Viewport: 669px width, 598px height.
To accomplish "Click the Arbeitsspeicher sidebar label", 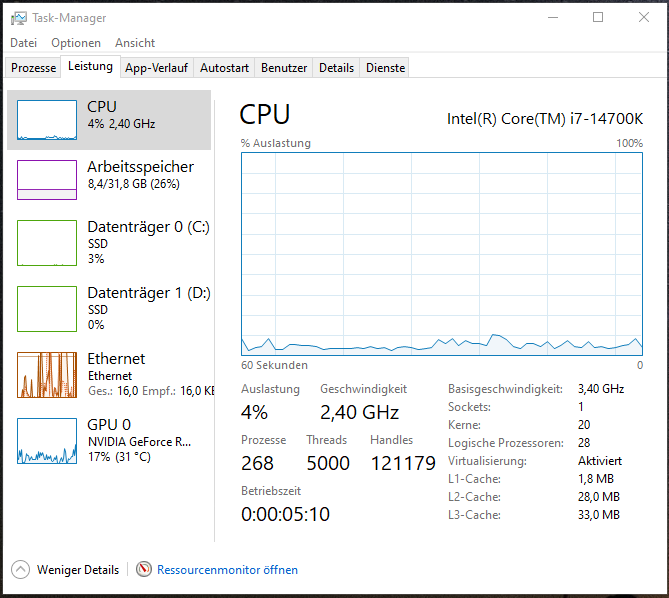I will coord(140,167).
